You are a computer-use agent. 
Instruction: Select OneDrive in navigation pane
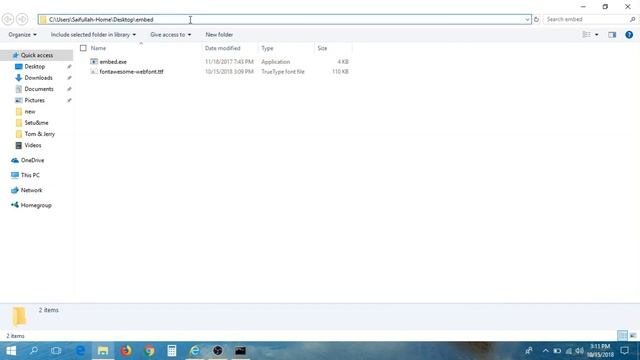click(x=32, y=160)
